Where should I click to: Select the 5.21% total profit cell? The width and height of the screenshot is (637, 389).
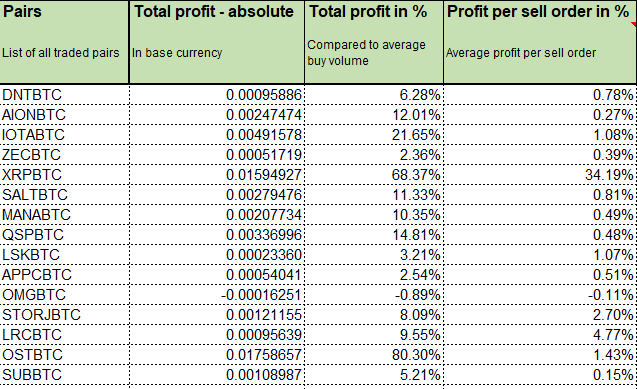click(374, 374)
